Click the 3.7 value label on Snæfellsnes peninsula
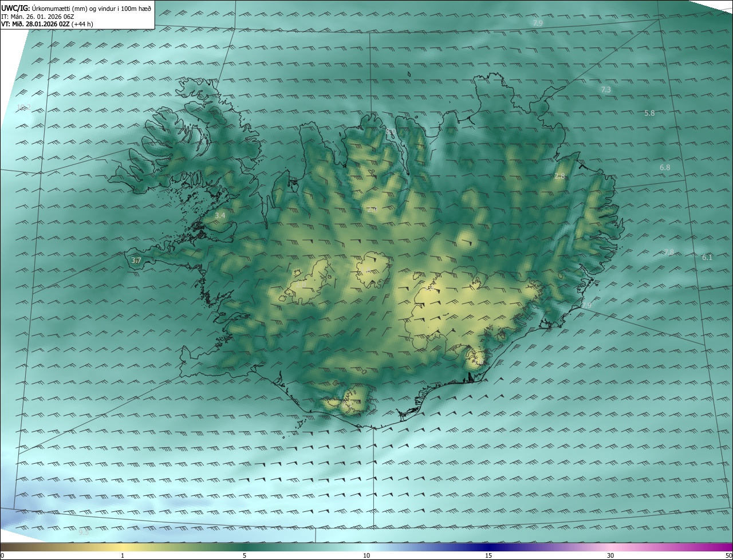Image resolution: width=733 pixels, height=560 pixels. pos(136,261)
